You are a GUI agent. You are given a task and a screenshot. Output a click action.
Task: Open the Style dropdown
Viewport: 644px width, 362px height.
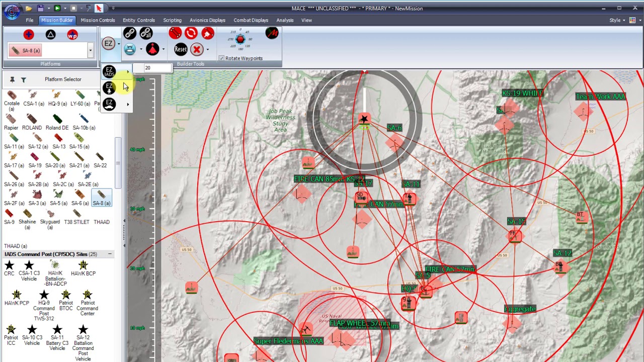[x=617, y=20]
